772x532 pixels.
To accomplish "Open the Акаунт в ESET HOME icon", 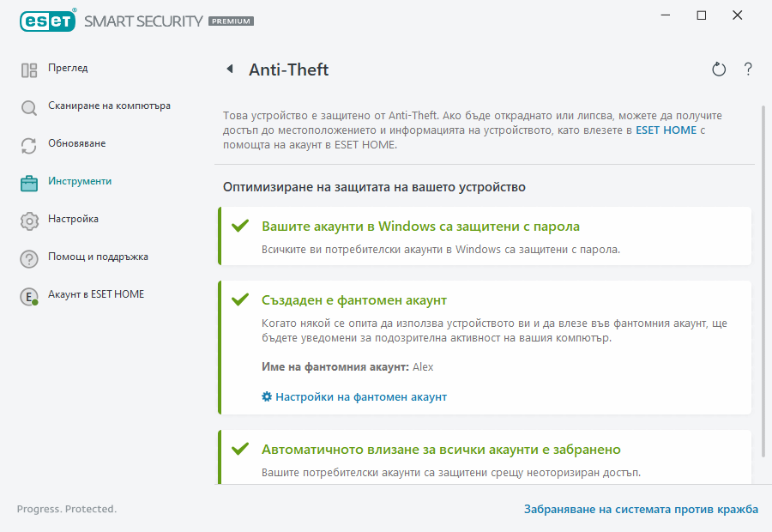I will (x=28, y=294).
